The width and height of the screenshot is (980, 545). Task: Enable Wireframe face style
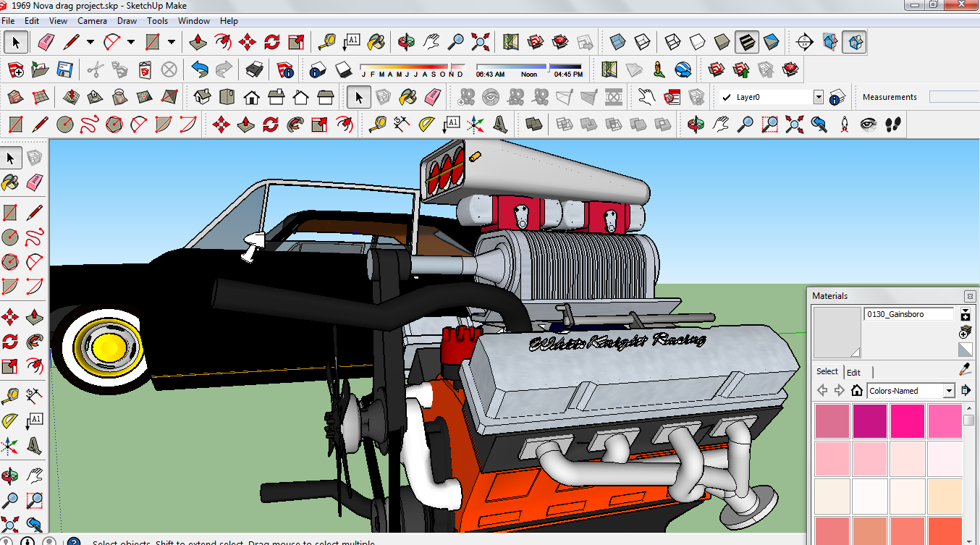672,42
